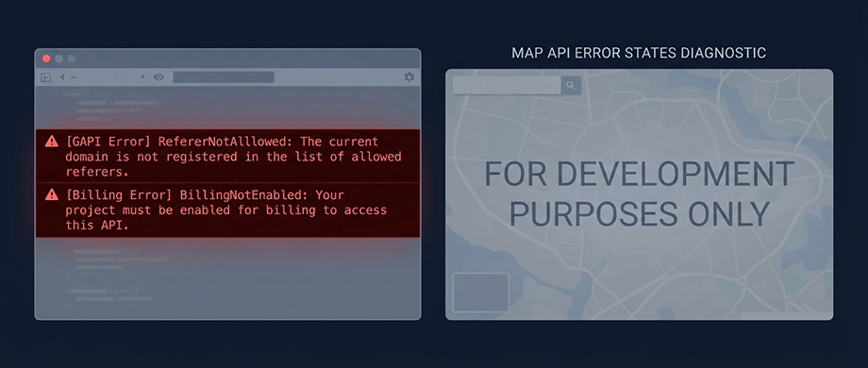868x368 pixels.
Task: Open console settings gear
Action: click(409, 77)
